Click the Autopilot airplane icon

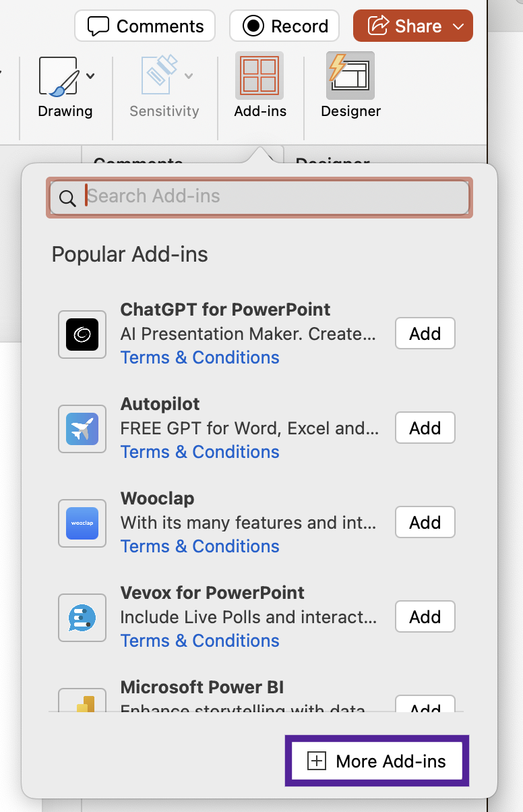pyautogui.click(x=82, y=429)
